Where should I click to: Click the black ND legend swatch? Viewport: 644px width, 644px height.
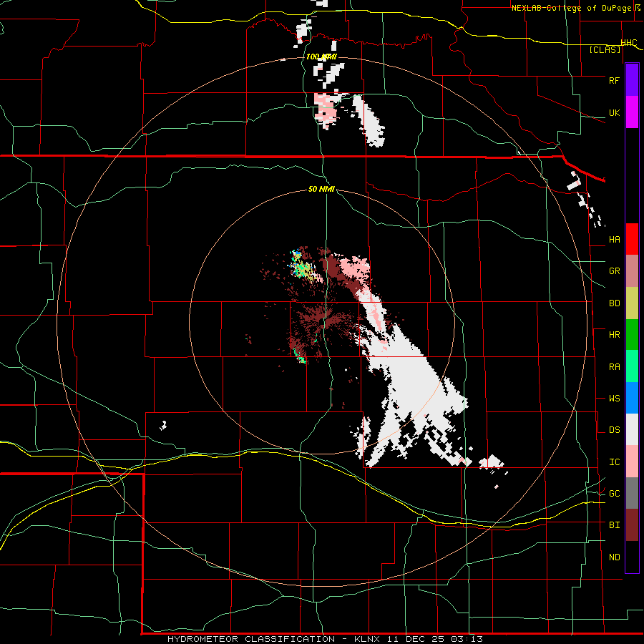click(x=632, y=557)
